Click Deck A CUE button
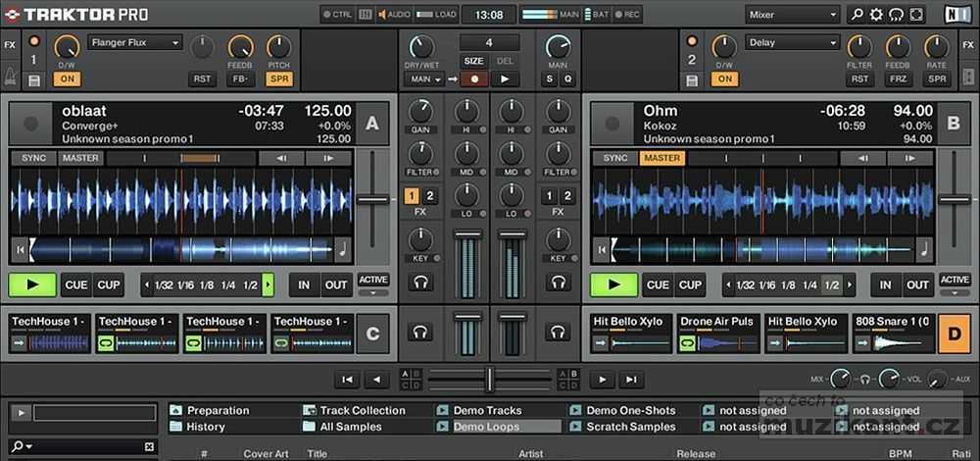The height and width of the screenshot is (461, 980). coord(76,284)
